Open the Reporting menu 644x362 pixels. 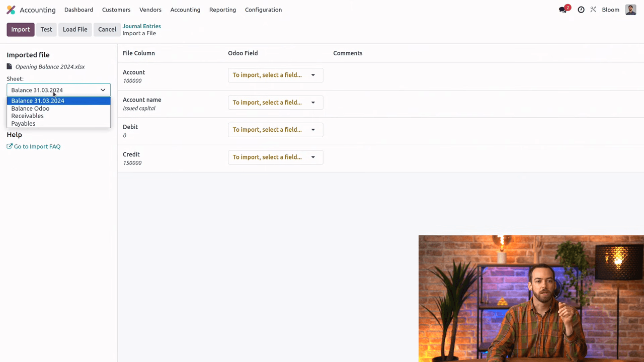(x=222, y=10)
